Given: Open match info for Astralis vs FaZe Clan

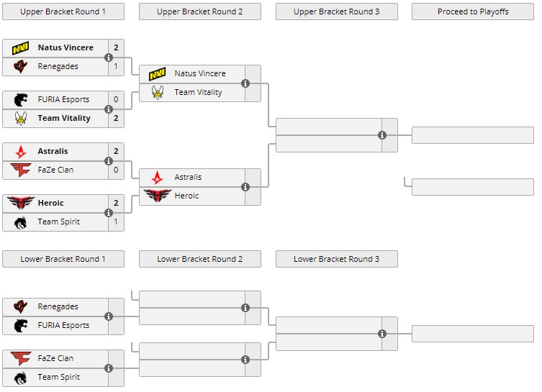Looking at the screenshot, I should [x=109, y=161].
